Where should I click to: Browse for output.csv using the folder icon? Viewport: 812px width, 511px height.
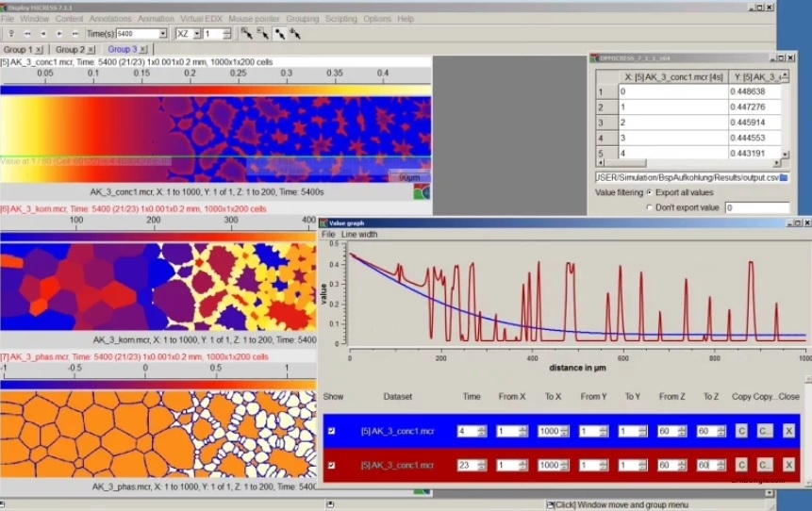coord(784,177)
